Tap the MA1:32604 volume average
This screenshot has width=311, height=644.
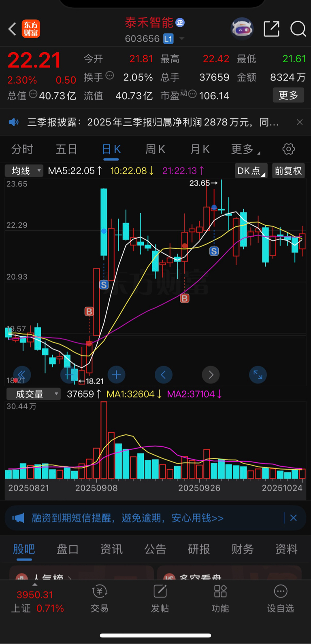coord(134,394)
